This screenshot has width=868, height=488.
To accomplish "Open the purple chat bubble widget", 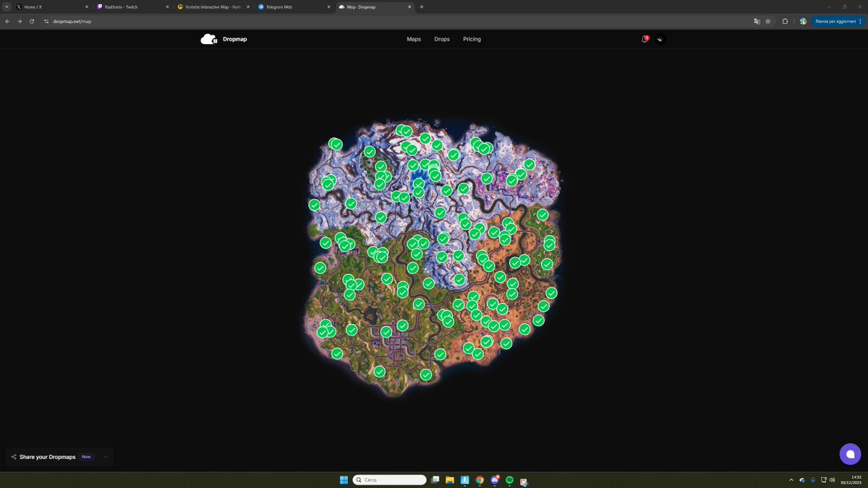I will click(850, 454).
